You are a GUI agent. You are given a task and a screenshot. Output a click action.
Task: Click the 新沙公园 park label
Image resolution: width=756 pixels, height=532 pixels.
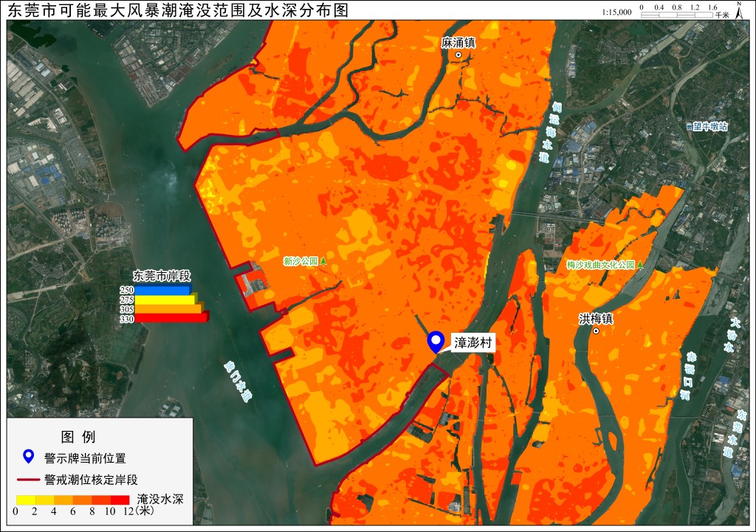pyautogui.click(x=301, y=261)
